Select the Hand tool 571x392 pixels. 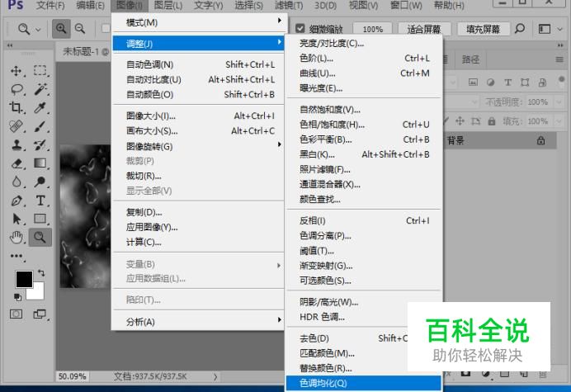point(17,238)
